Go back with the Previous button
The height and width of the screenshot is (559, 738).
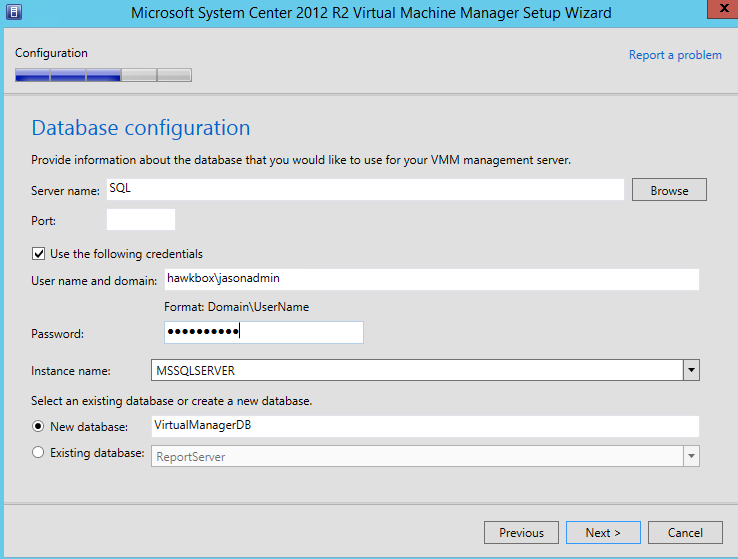521,533
